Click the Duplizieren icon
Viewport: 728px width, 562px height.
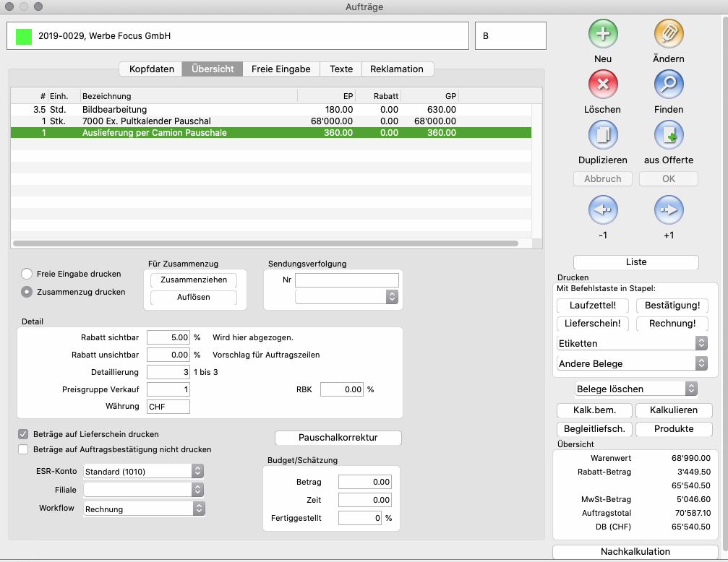603,134
